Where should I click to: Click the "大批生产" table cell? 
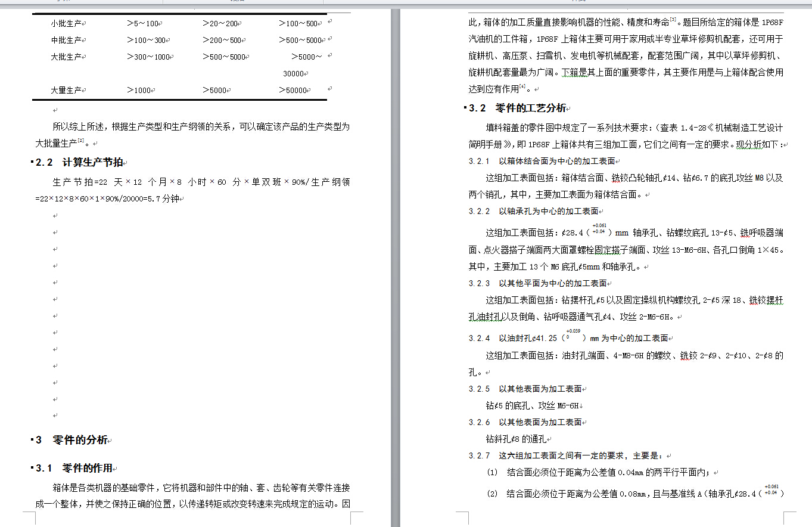click(x=66, y=57)
